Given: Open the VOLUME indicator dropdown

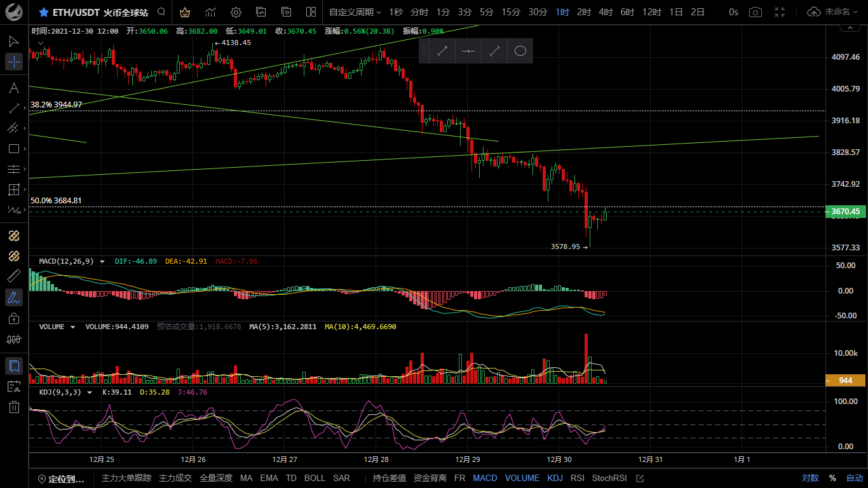Looking at the screenshot, I should coord(72,327).
